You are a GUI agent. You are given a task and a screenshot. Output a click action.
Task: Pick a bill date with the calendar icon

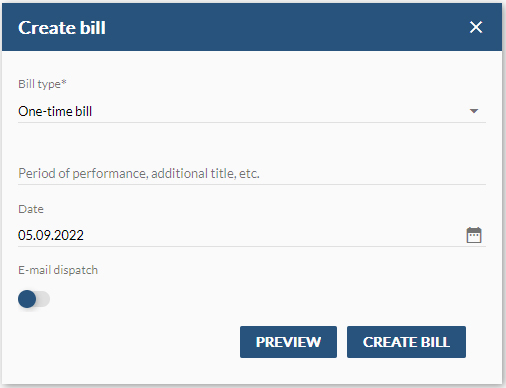click(x=474, y=235)
